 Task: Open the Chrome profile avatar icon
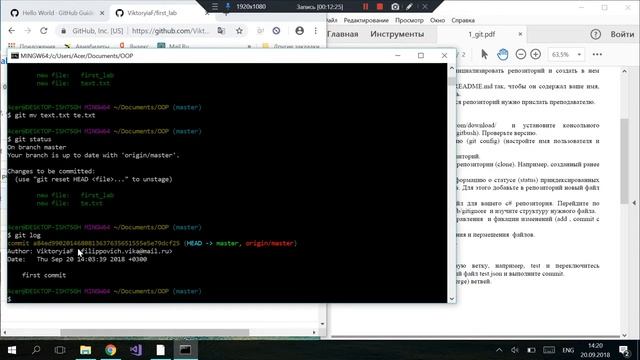pyautogui.click(x=300, y=31)
